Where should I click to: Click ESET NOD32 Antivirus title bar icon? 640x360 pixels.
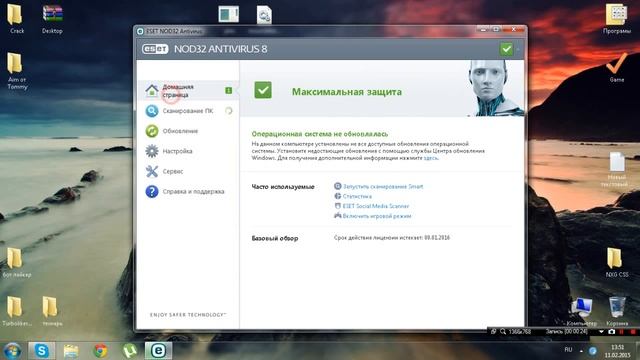click(x=140, y=31)
